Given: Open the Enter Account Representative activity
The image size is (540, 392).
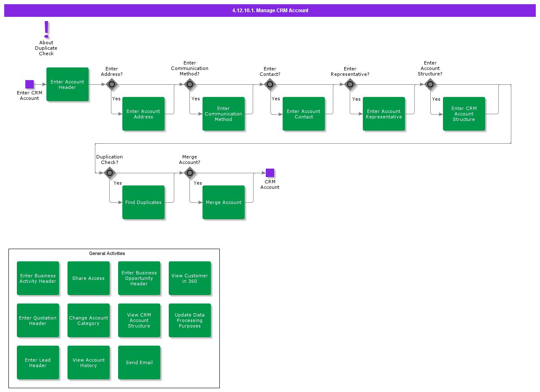Looking at the screenshot, I should click(x=384, y=114).
